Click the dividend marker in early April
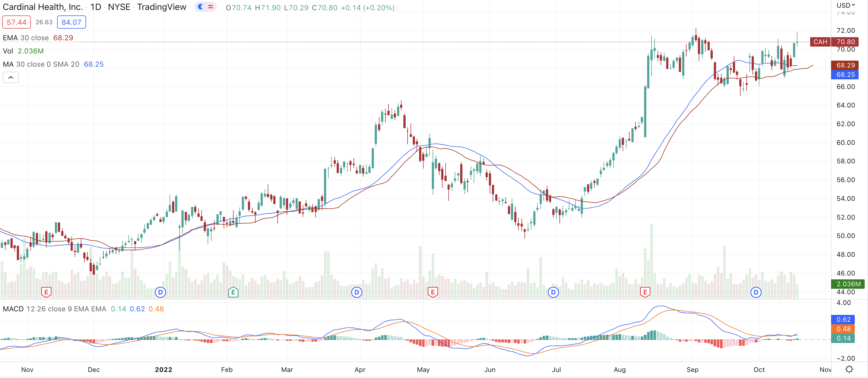This screenshot has height=378, width=868. point(357,292)
